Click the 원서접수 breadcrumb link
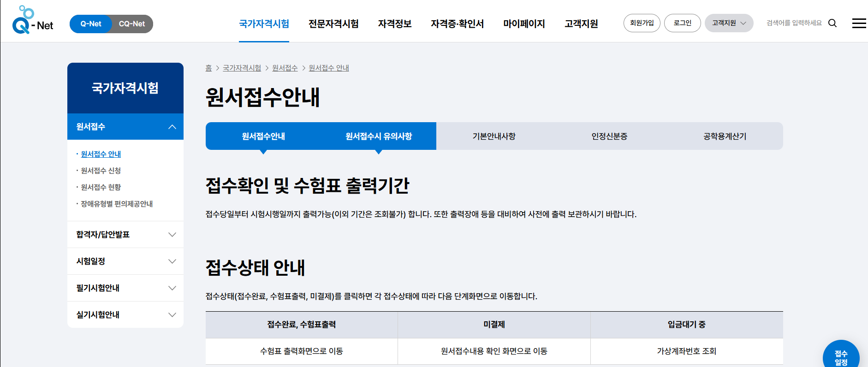 (285, 68)
